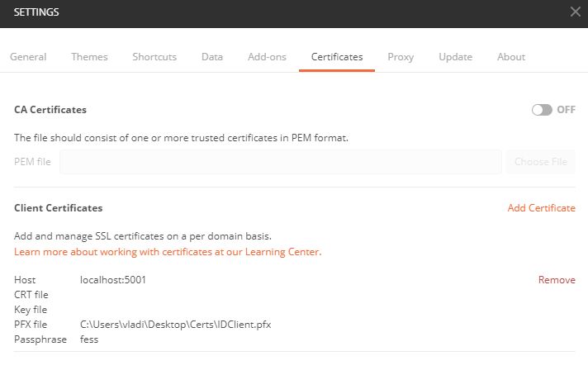Open the Update tab
Image resolution: width=588 pixels, height=375 pixels.
456,57
